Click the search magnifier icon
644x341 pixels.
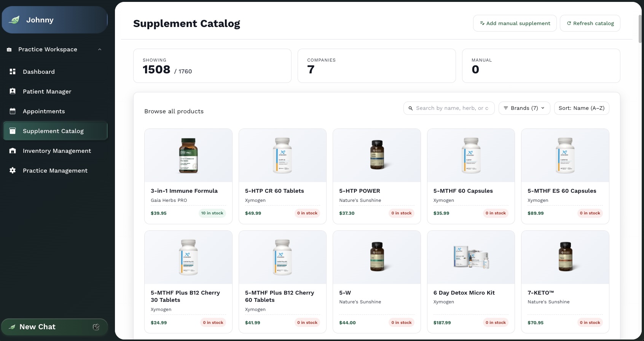pos(411,108)
